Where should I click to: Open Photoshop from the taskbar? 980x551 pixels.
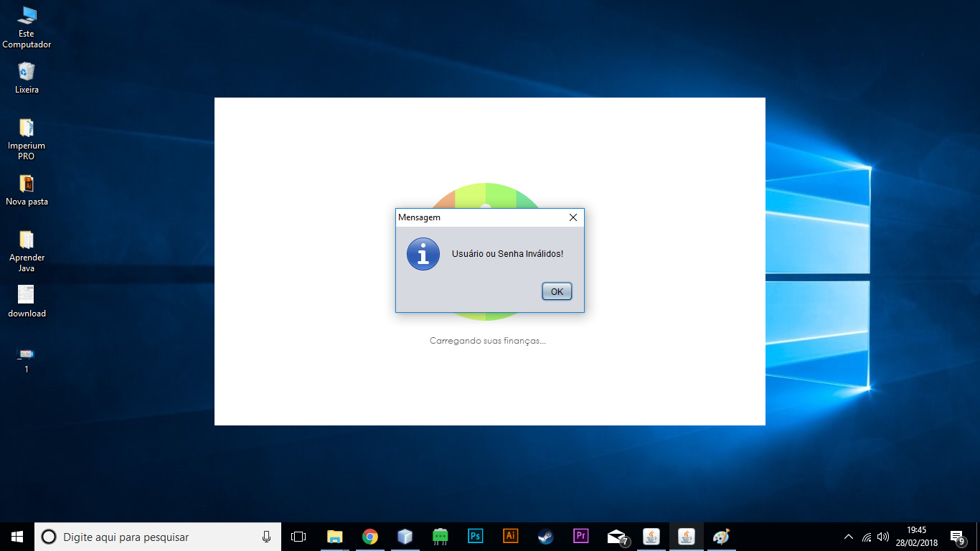tap(476, 537)
